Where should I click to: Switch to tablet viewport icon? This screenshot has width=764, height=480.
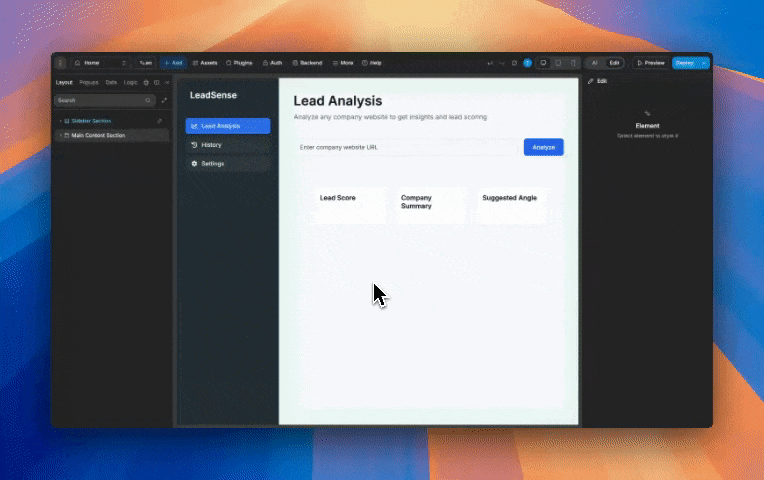point(558,63)
